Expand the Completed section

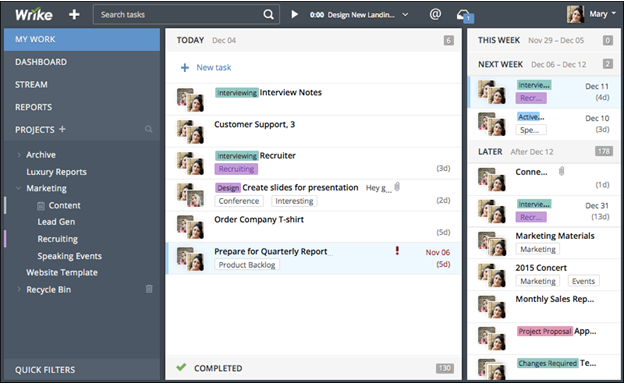pyautogui.click(x=314, y=368)
